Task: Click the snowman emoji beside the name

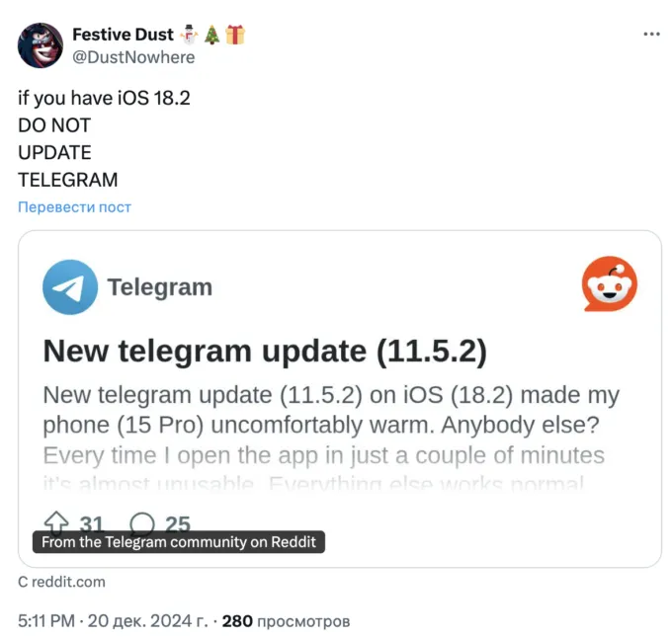Action: (x=189, y=35)
